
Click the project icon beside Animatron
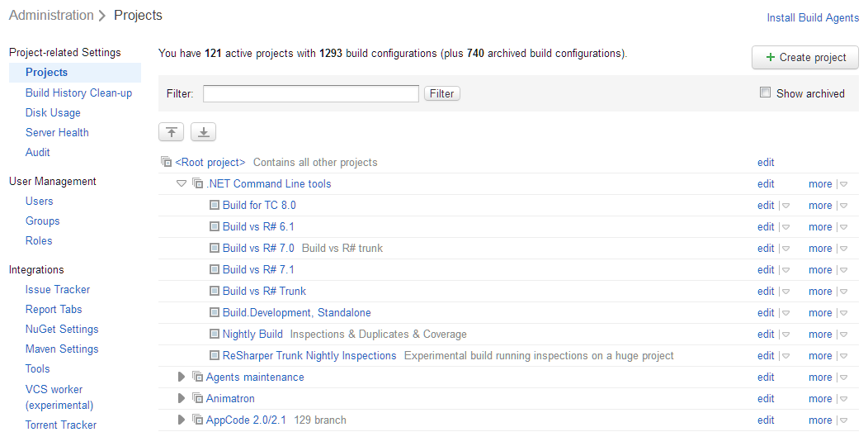coord(198,398)
